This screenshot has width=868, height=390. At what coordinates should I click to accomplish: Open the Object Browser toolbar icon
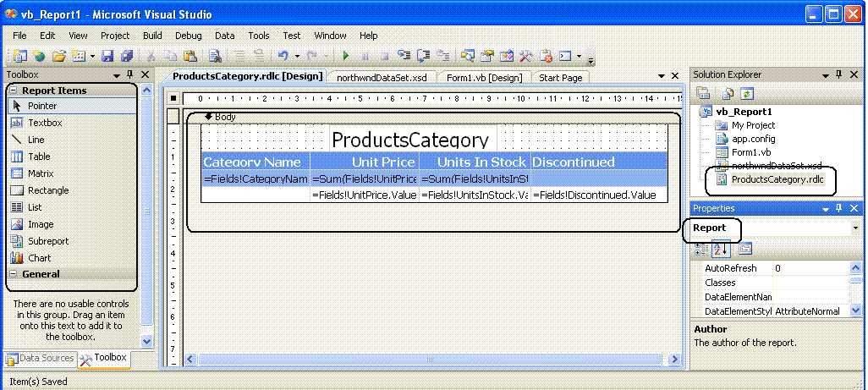pyautogui.click(x=506, y=55)
